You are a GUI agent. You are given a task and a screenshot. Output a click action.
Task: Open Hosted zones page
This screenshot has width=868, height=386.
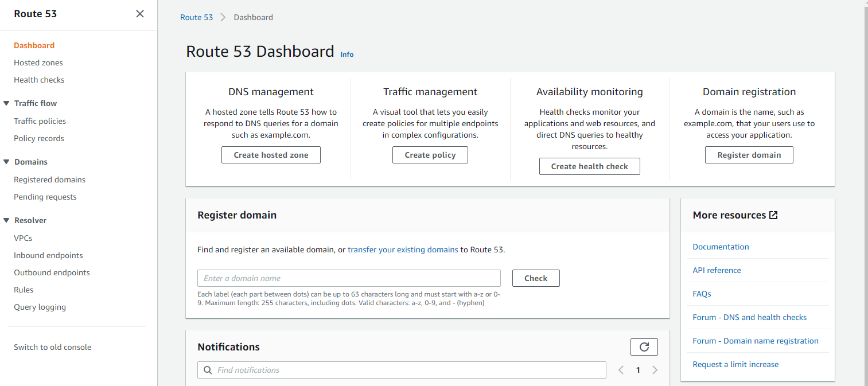click(38, 63)
